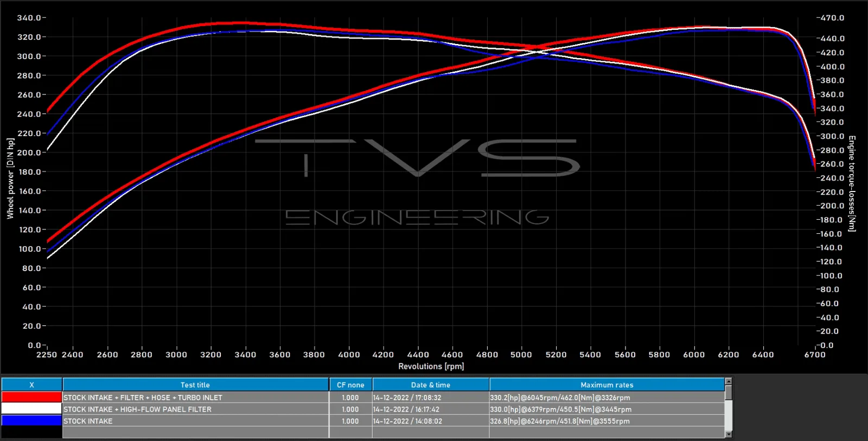Sort by the 'X' column header
Viewport: 868px width, 441px height.
point(31,385)
